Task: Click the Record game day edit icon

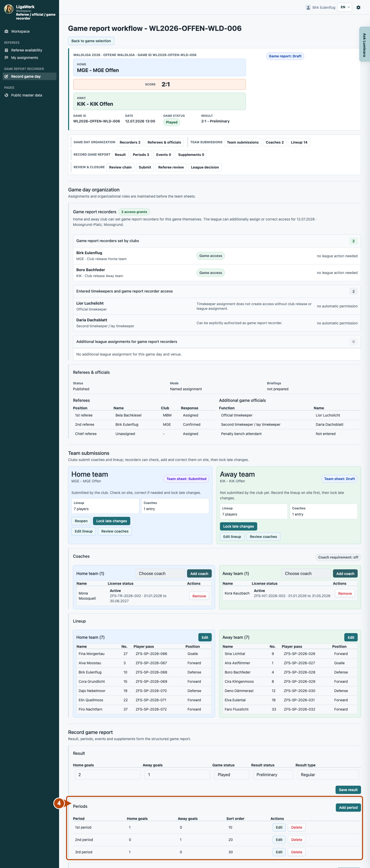Action: tap(6, 76)
